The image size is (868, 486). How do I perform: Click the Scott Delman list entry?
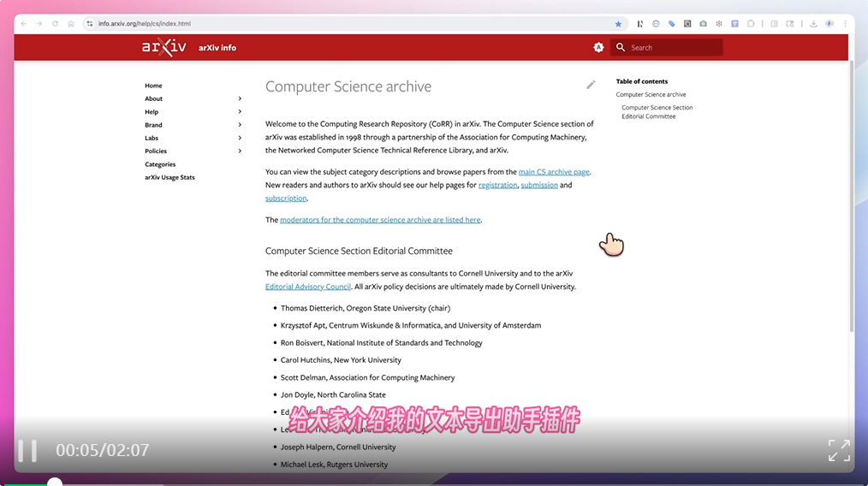367,377
